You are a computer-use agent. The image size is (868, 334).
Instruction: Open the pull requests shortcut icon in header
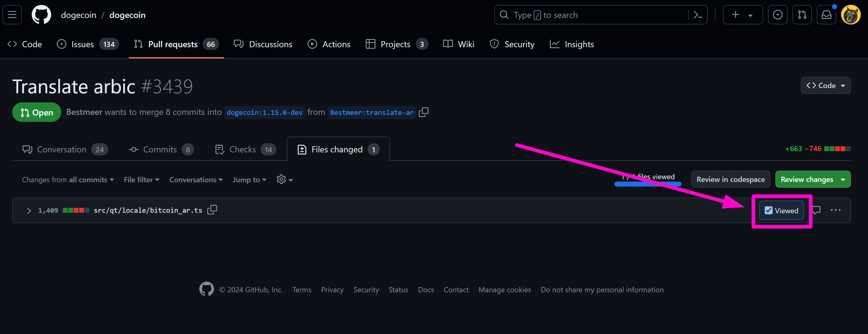[x=802, y=15]
